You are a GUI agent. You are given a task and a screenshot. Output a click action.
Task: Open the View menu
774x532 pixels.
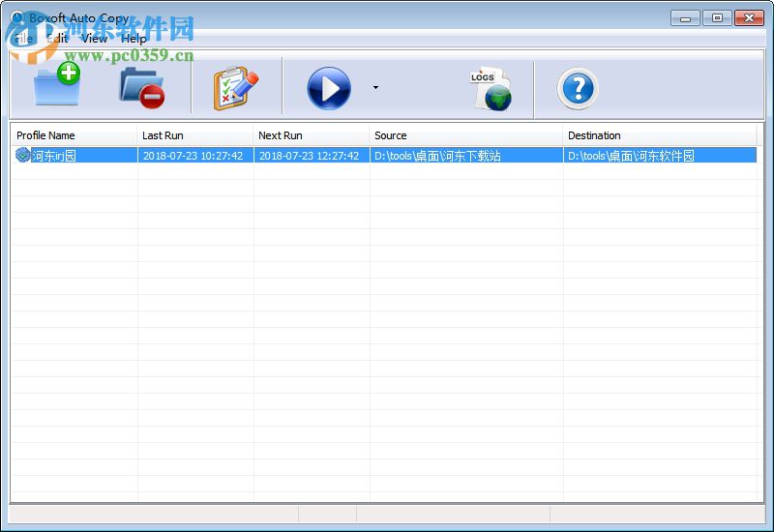tap(94, 39)
